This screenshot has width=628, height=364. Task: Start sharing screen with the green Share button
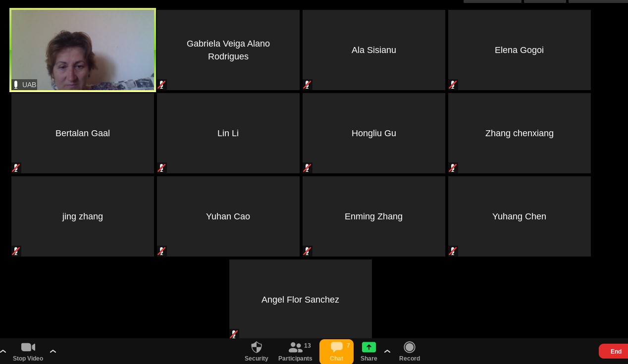368,351
